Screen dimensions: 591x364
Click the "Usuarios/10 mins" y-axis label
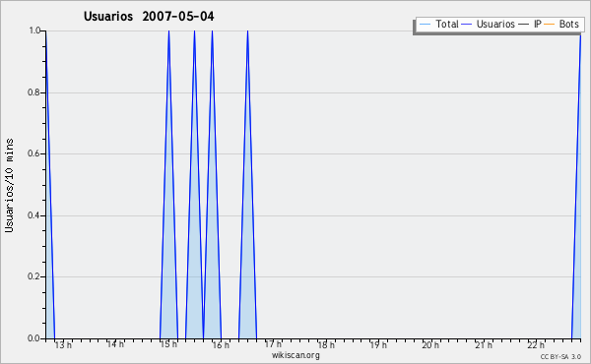(9, 185)
